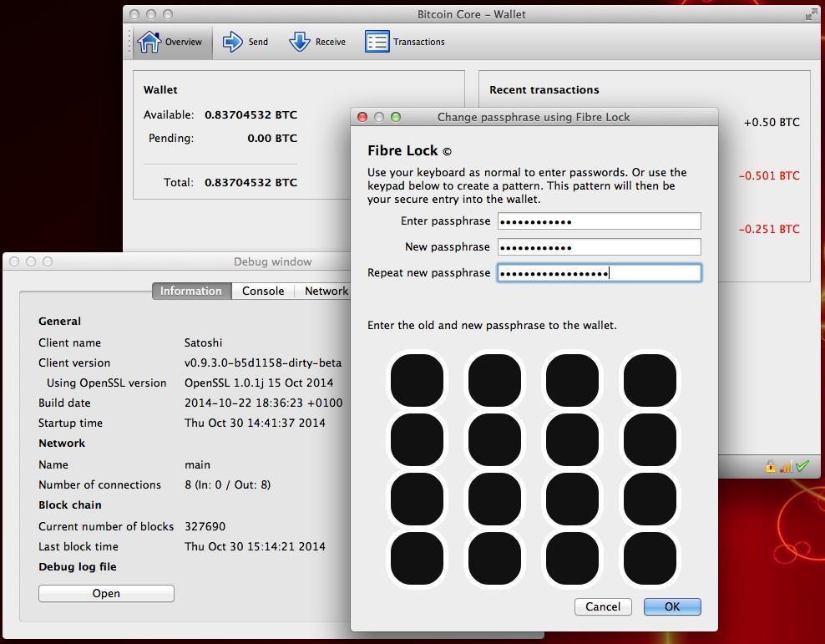825x644 pixels.
Task: Select the -0.251 BTC recent transaction
Action: click(769, 230)
